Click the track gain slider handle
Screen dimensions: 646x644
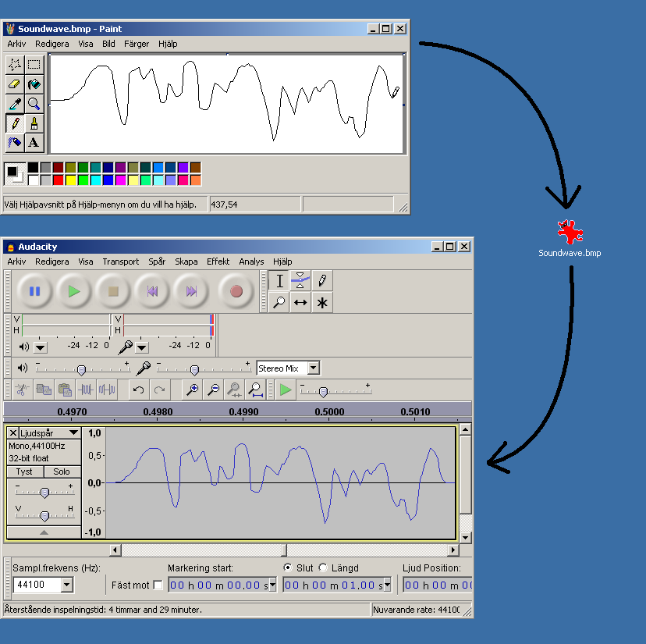pos(45,492)
